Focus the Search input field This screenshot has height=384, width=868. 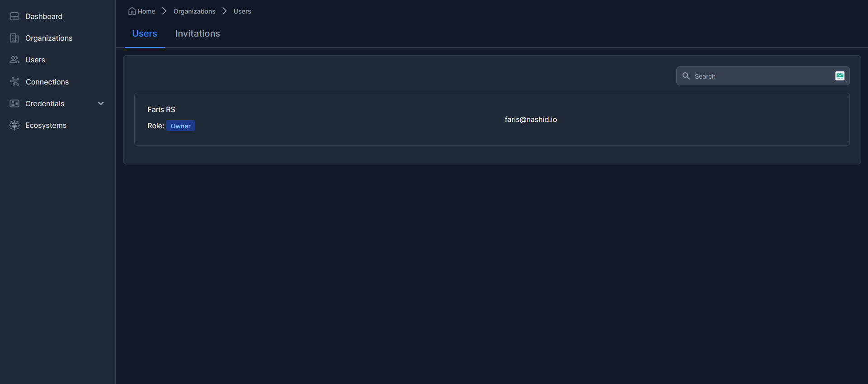coord(763,76)
